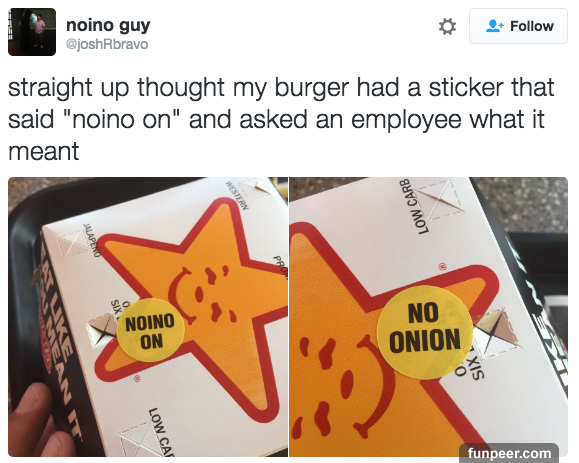The image size is (579, 463).
Task: Click the X-marked box right of NO ONION
Action: click(497, 332)
